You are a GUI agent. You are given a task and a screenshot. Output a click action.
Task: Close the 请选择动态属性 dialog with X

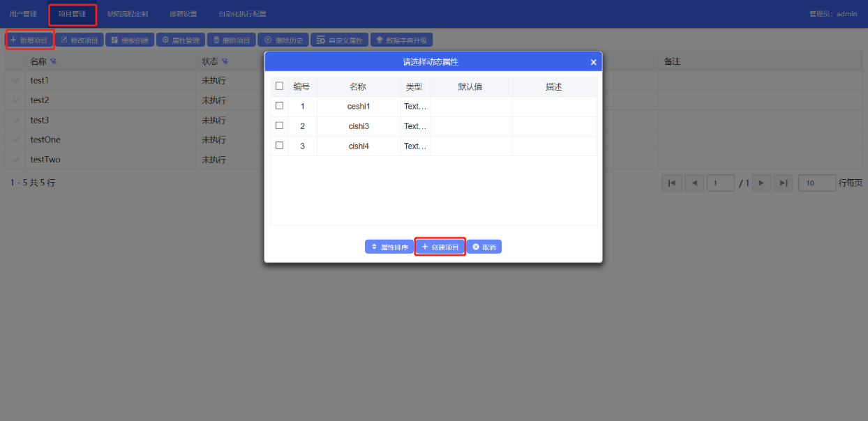[x=594, y=62]
